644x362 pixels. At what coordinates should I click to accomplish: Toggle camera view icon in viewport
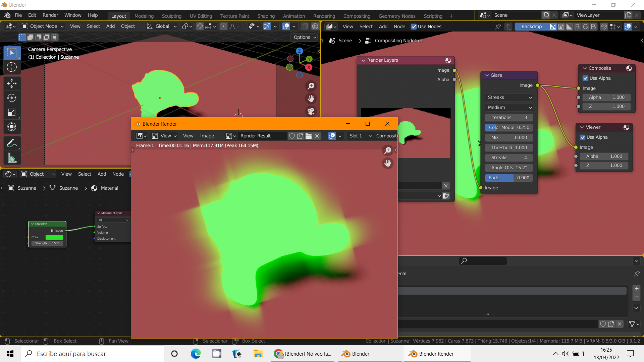click(x=311, y=111)
